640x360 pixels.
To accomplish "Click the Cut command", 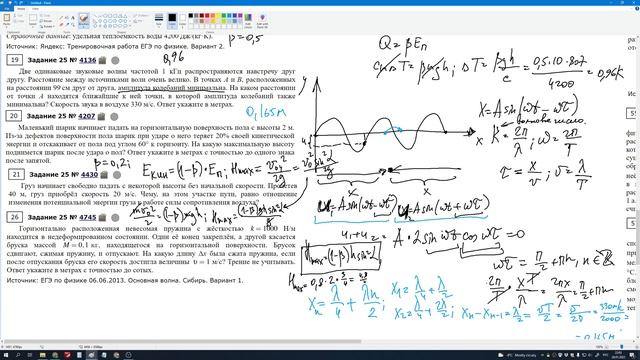I will 18,16.
